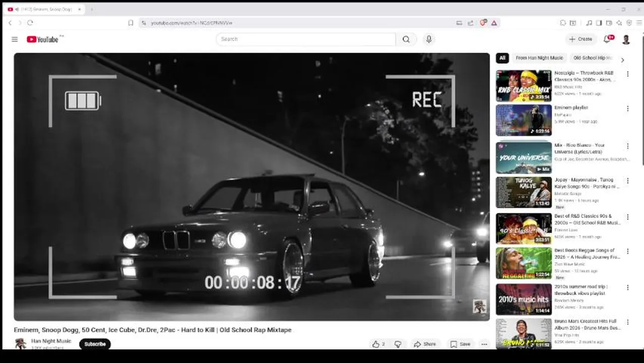Open Nostalgia Throwback R&B Classics title

[x=584, y=76]
